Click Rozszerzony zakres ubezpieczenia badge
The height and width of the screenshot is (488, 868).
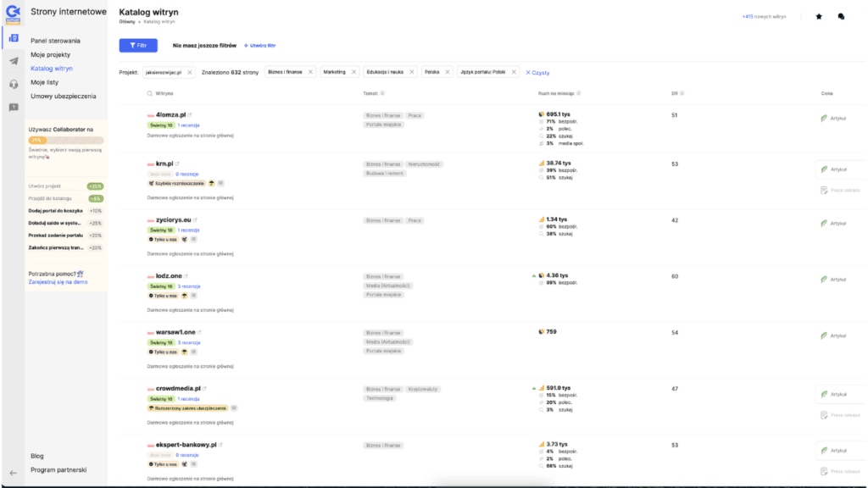[187, 408]
